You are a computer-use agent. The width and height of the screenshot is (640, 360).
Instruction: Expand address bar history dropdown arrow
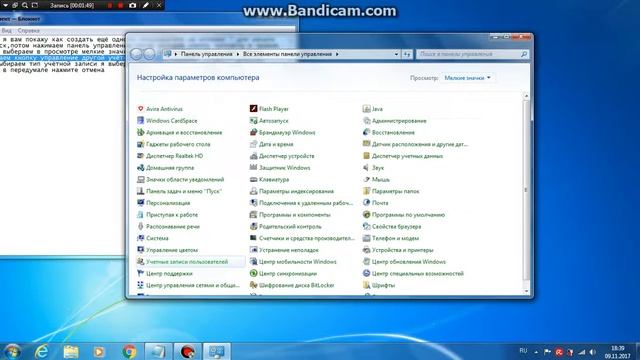point(396,54)
